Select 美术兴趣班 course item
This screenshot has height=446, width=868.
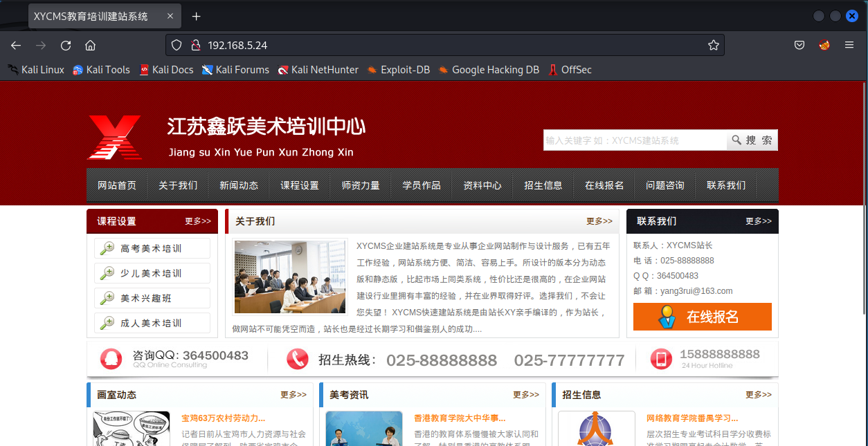pos(152,298)
